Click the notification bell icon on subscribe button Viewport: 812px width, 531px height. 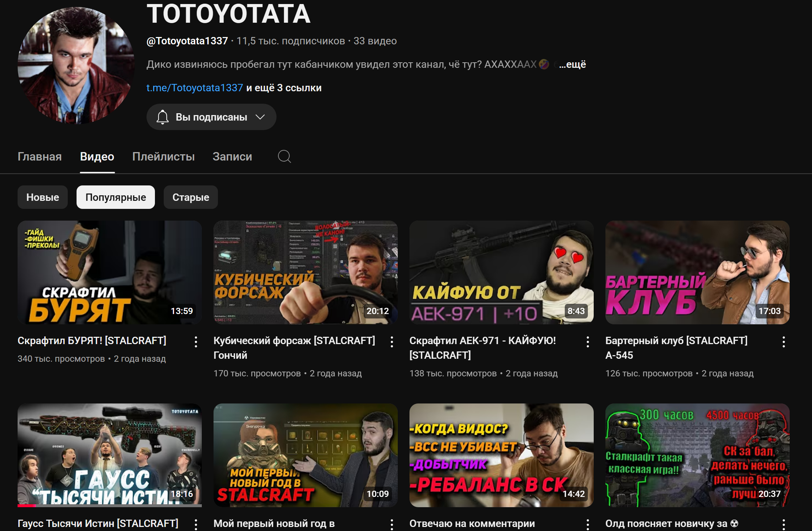tap(163, 117)
